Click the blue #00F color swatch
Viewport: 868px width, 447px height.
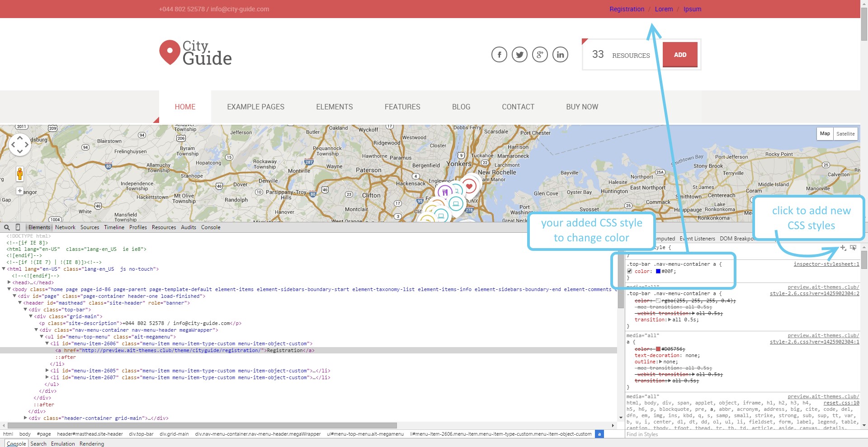[658, 271]
